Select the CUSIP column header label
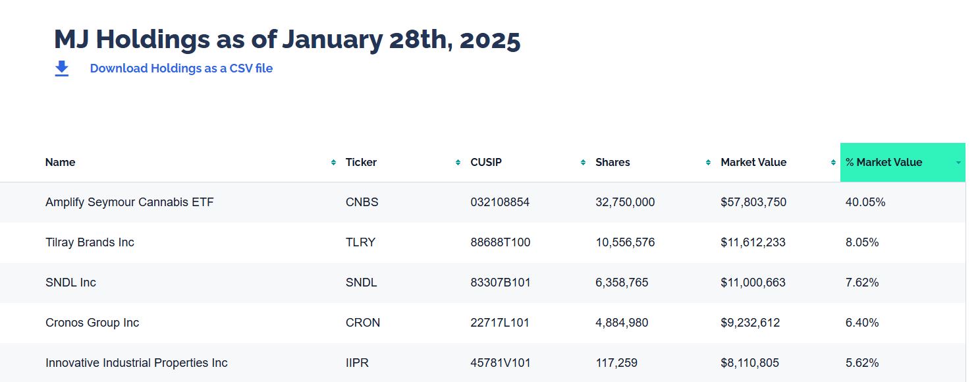The image size is (980, 382). (x=486, y=163)
